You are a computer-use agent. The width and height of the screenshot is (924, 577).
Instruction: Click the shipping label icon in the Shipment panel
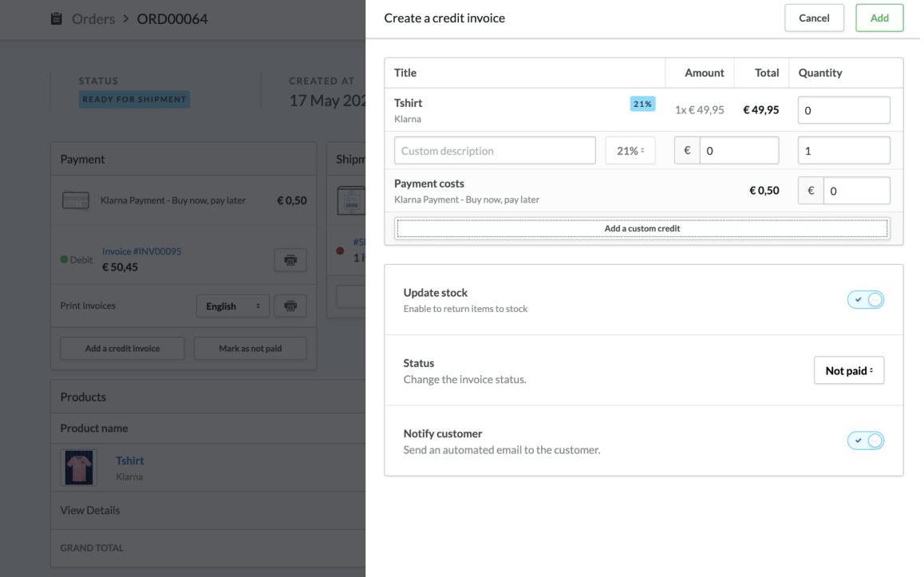click(351, 201)
